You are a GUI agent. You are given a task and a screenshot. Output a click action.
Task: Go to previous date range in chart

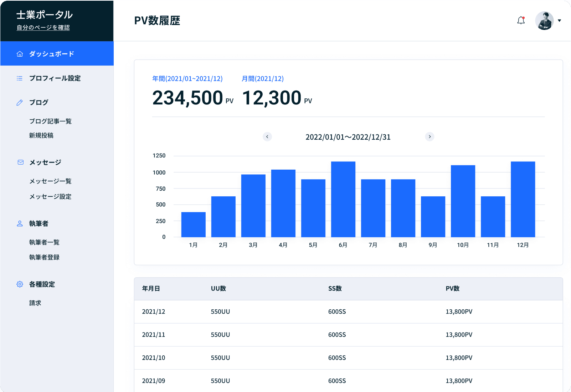[x=267, y=137]
